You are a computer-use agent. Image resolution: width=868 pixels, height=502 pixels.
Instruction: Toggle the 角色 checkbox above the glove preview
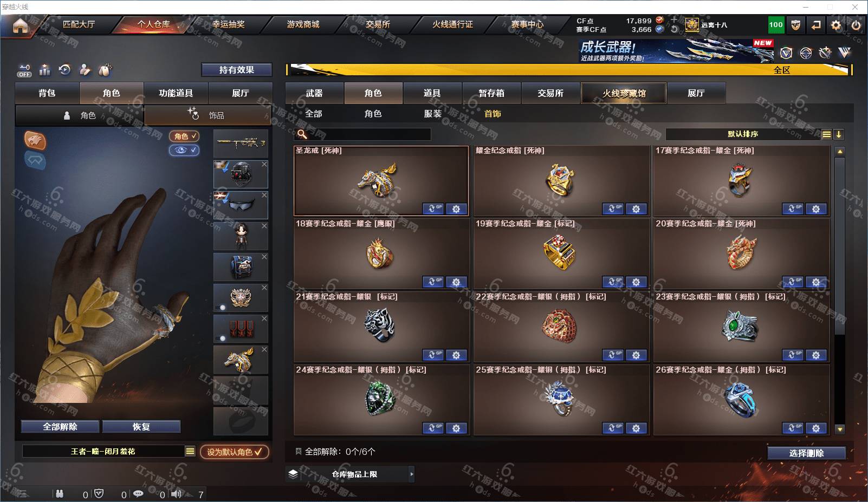(x=184, y=136)
